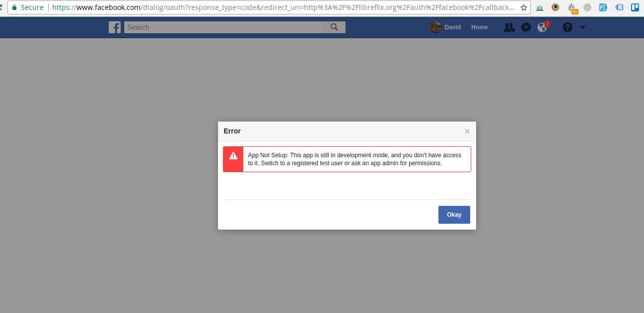Click the Error dialog title

(x=232, y=131)
